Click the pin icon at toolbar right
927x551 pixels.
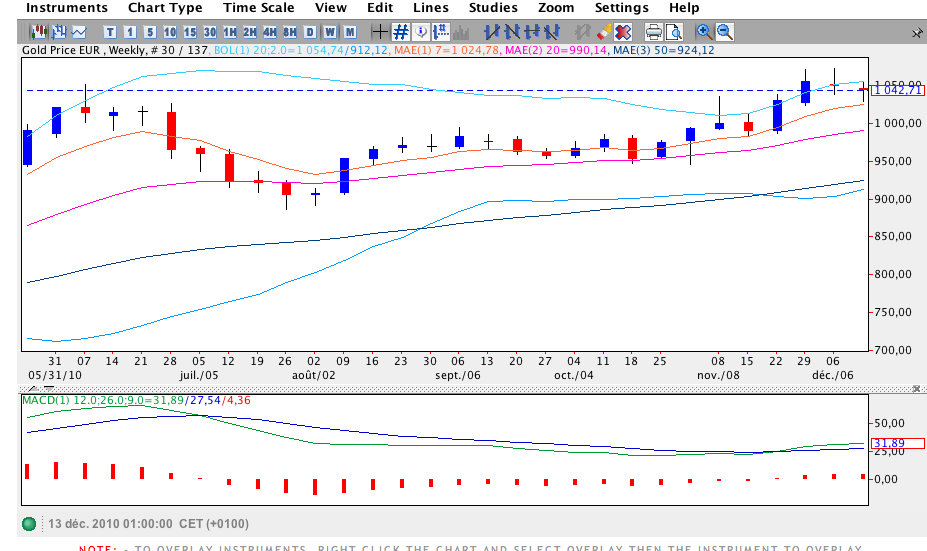pos(916,32)
